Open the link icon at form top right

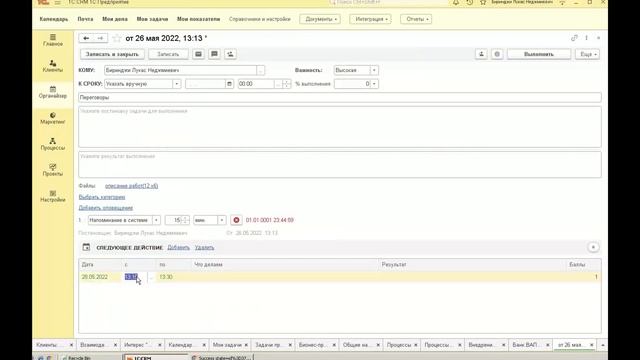pyautogui.click(x=574, y=38)
